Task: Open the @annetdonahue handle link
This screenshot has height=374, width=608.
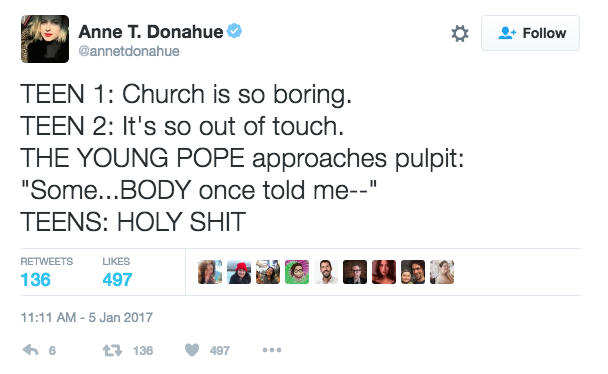Action: click(x=129, y=51)
